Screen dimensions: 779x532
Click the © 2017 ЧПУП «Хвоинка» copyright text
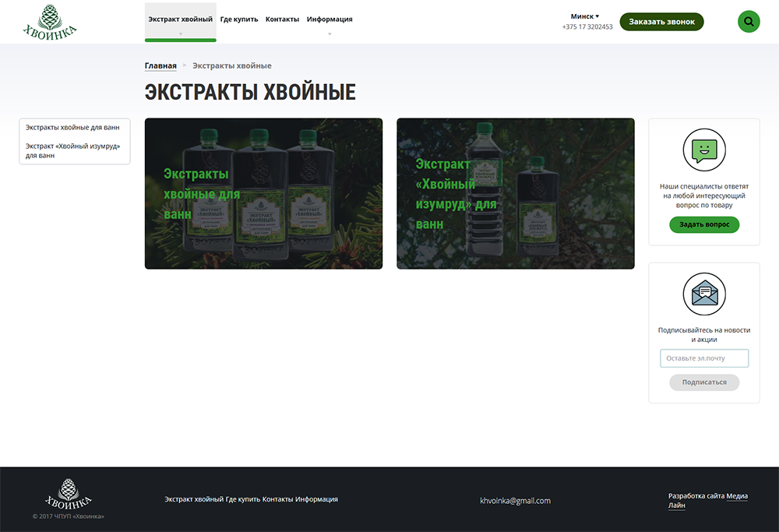coord(68,516)
